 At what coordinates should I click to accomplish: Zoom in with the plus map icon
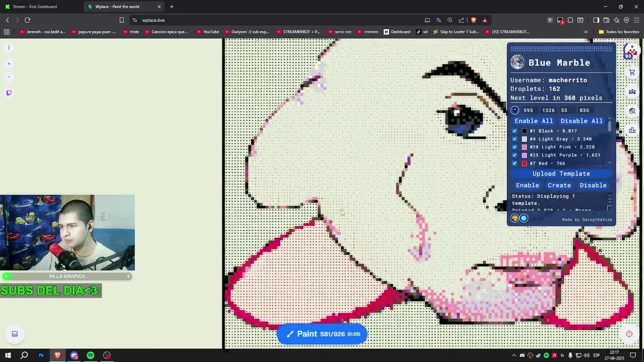click(x=9, y=64)
